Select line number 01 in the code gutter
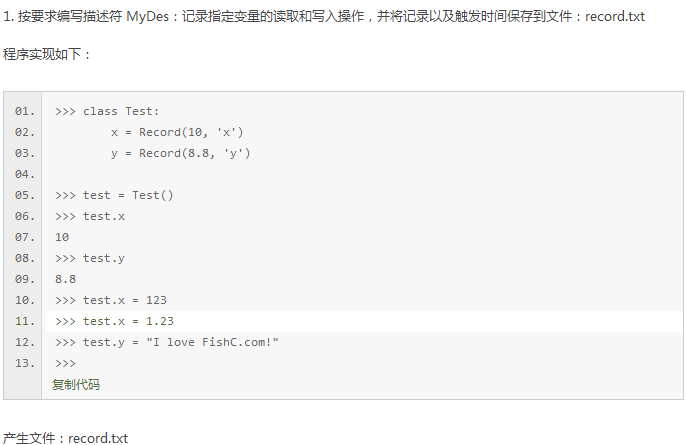686x445 pixels. click(24, 111)
